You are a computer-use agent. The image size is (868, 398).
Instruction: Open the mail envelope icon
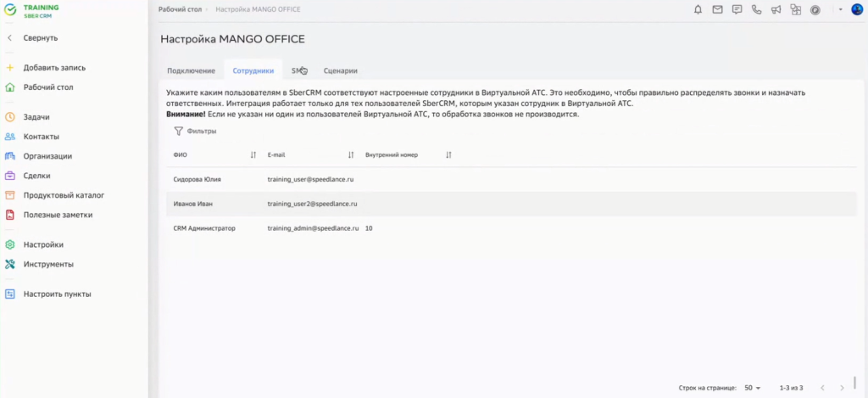tap(717, 10)
